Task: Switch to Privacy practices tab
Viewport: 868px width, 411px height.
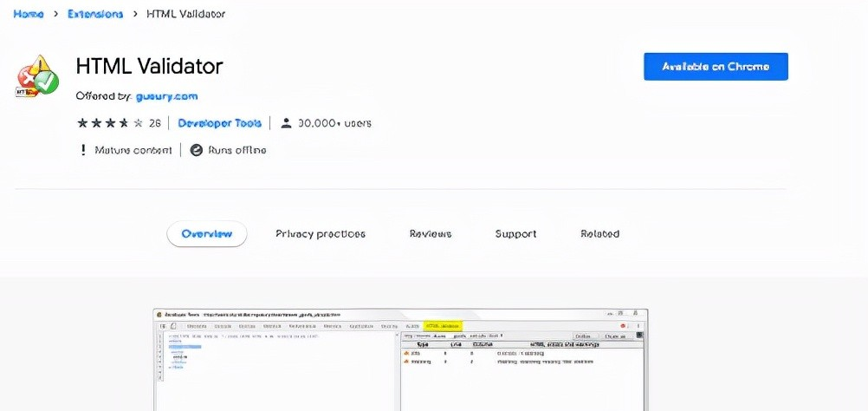Action: (321, 234)
